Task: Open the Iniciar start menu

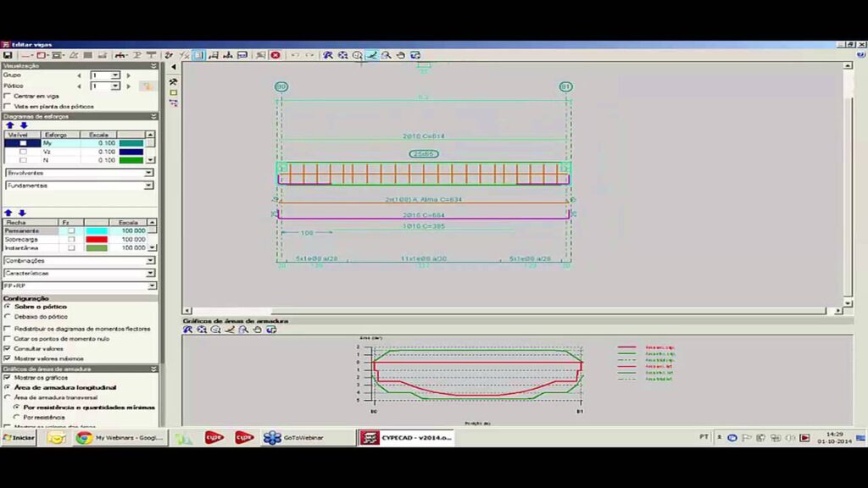Action: [19, 438]
